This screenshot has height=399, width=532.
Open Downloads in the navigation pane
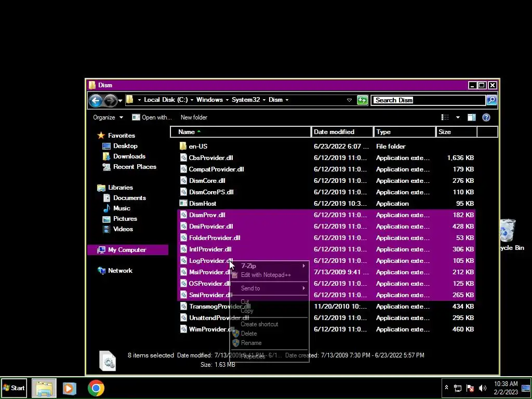pos(129,156)
